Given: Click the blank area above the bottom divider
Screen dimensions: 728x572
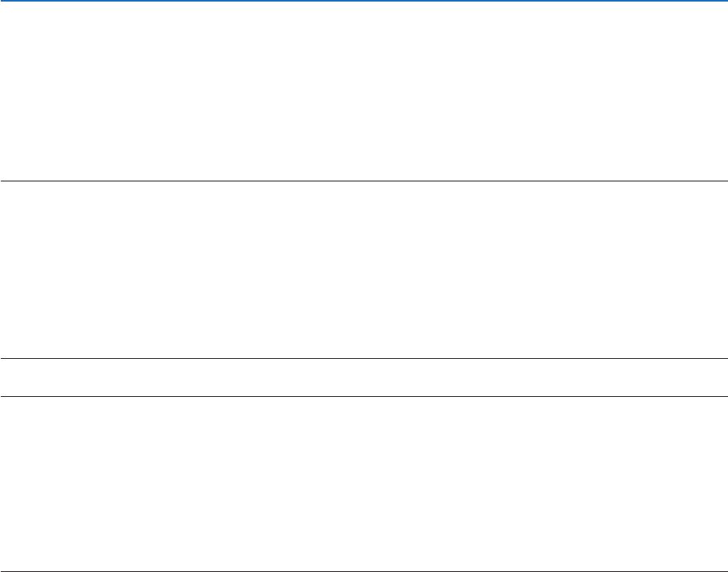Looking at the screenshot, I should 364,483.
